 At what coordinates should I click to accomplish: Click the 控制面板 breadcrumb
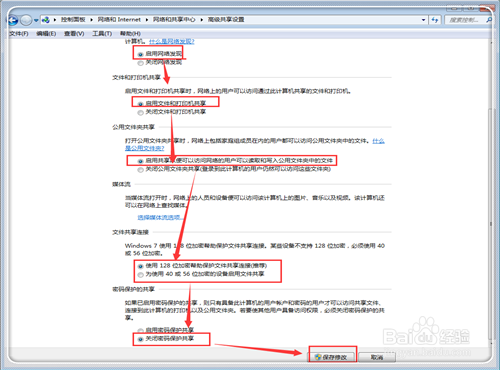point(73,20)
